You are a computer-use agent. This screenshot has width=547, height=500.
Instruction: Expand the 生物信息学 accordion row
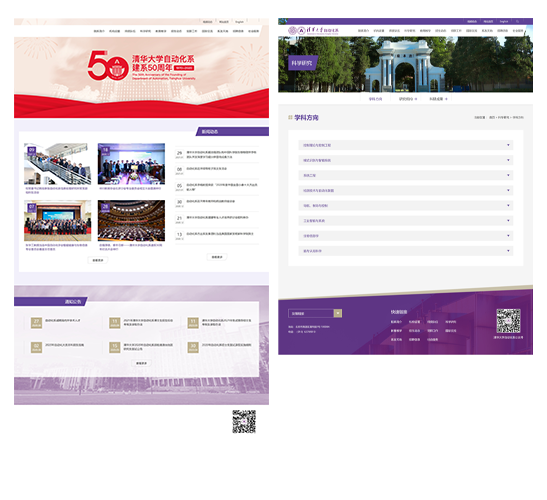point(405,236)
